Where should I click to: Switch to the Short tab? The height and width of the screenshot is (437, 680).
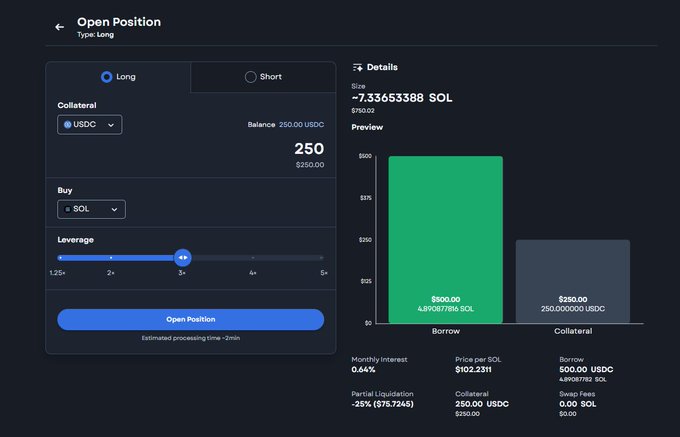[263, 77]
